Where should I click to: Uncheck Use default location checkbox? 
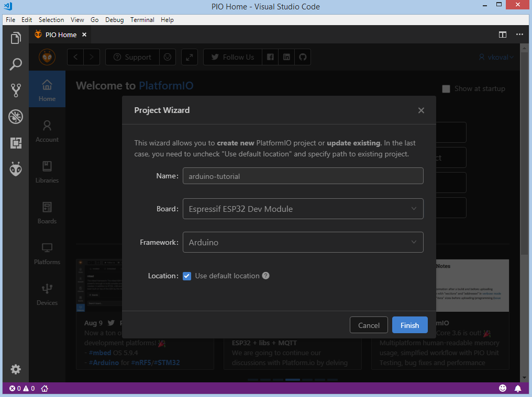click(x=187, y=276)
